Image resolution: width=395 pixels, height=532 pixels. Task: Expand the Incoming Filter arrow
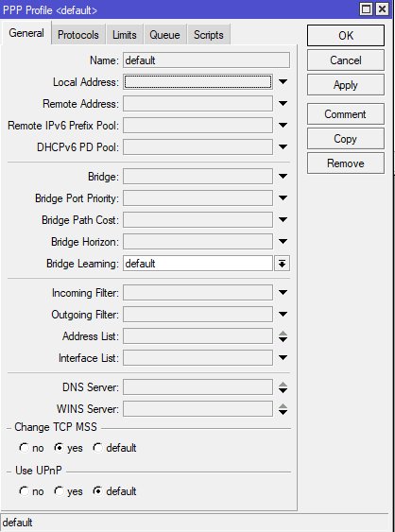tap(283, 292)
